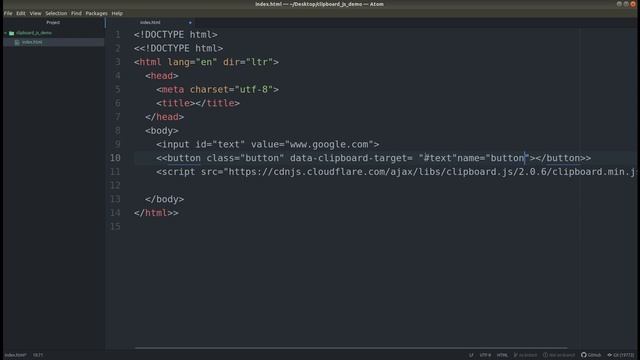Change the UTF-8 encoding in the status bar
Image resolution: width=640 pixels, height=360 pixels.
(485, 355)
